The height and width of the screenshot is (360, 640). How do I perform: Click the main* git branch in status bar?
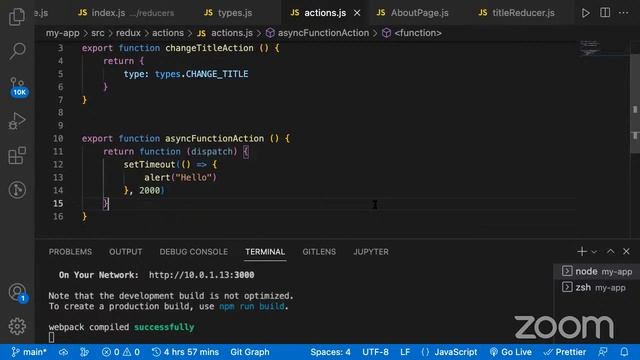[29, 352]
